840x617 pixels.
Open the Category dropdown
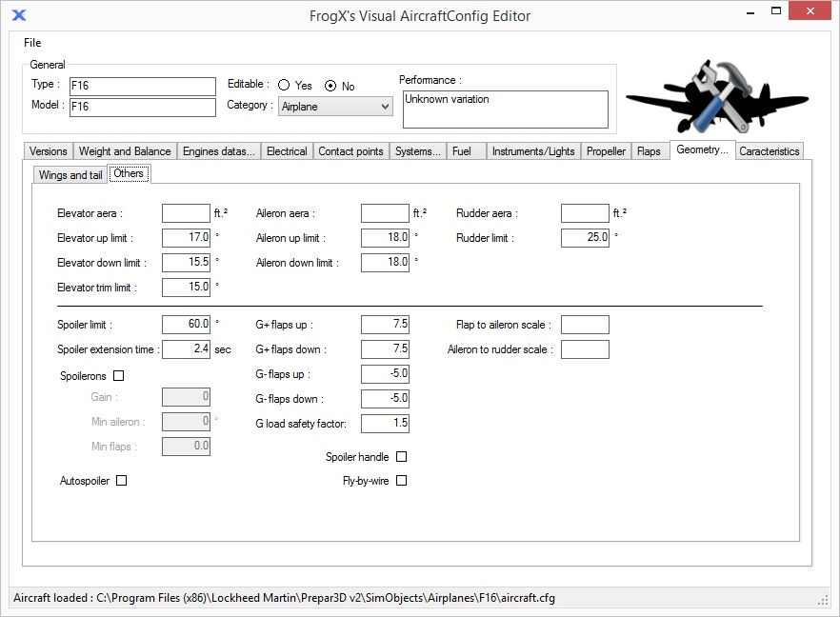coord(335,107)
